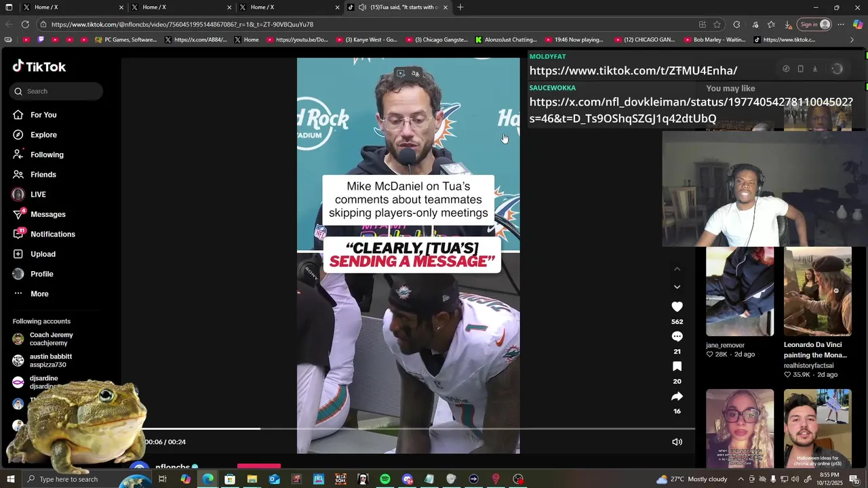Open the Windows Start menu
The width and height of the screenshot is (868, 488).
coord(10,479)
